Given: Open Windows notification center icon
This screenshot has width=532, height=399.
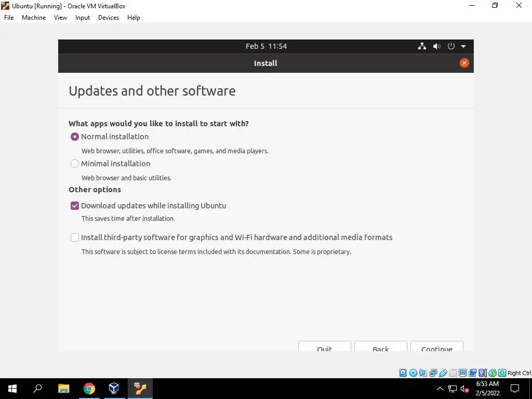Looking at the screenshot, I should [515, 389].
